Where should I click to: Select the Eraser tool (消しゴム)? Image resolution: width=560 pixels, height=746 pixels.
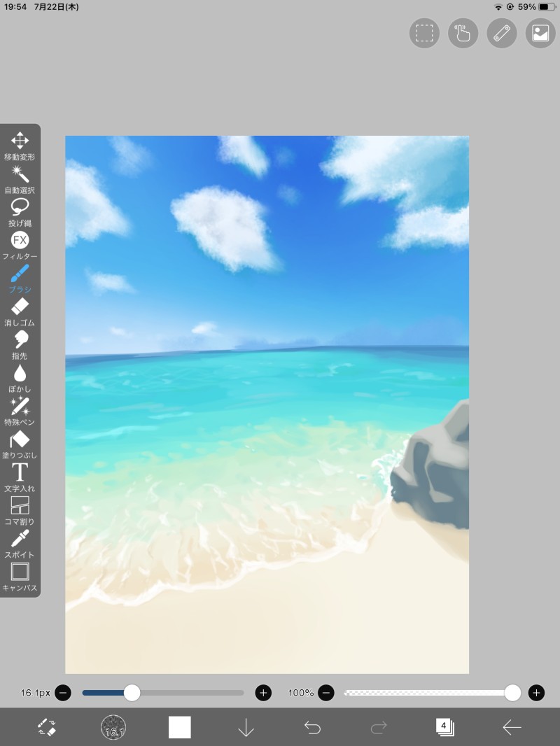tap(20, 312)
